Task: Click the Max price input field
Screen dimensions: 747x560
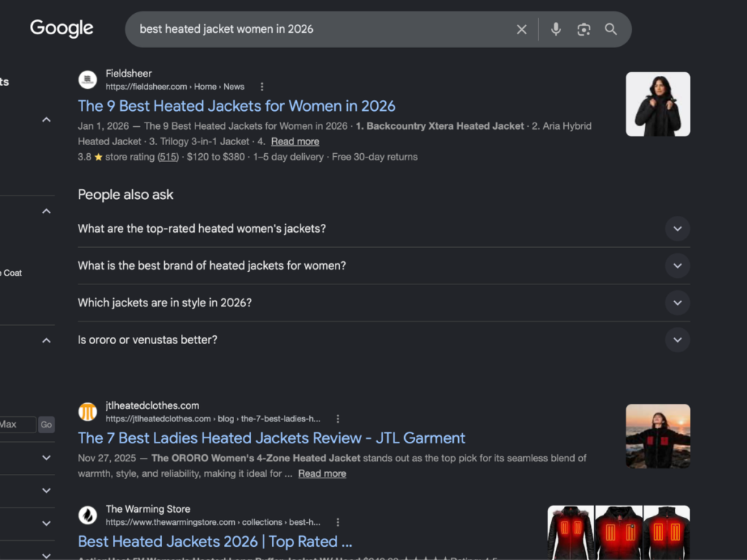Action: tap(18, 424)
